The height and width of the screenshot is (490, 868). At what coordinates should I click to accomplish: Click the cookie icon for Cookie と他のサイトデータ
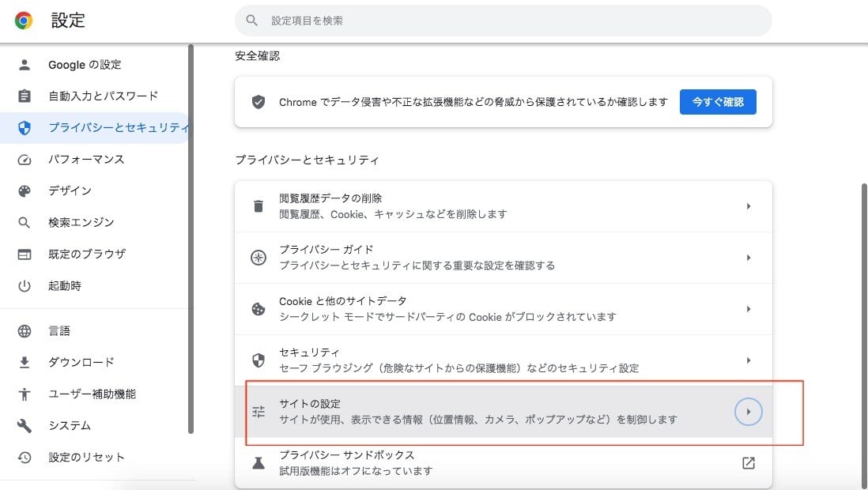[259, 310]
